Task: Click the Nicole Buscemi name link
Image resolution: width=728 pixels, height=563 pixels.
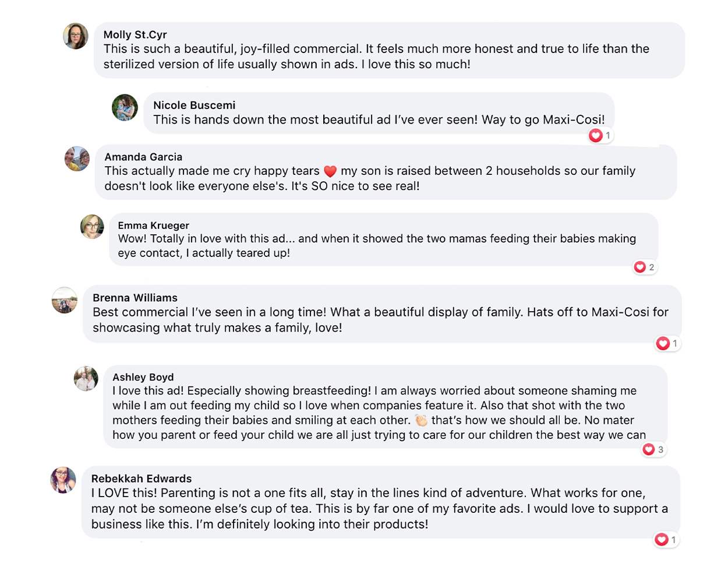Action: [x=195, y=105]
